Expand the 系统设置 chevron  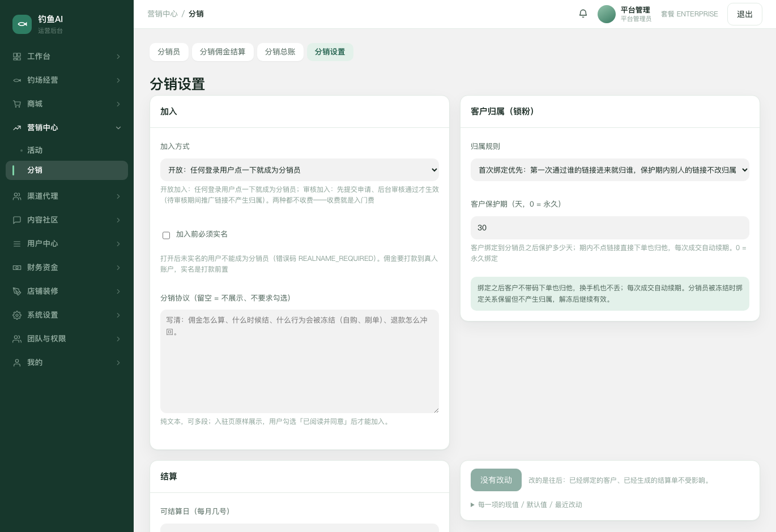pos(118,315)
